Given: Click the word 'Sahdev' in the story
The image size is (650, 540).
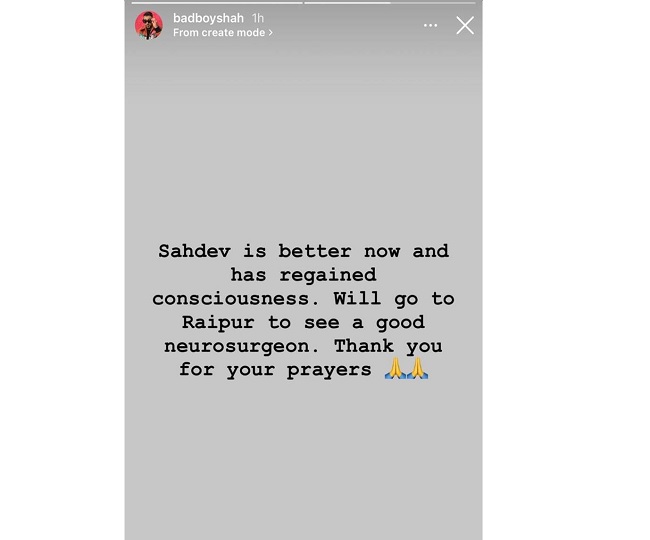Looking at the screenshot, I should click(194, 251).
